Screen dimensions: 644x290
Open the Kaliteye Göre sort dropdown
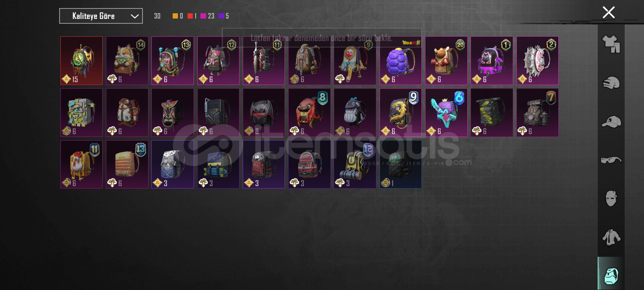101,16
